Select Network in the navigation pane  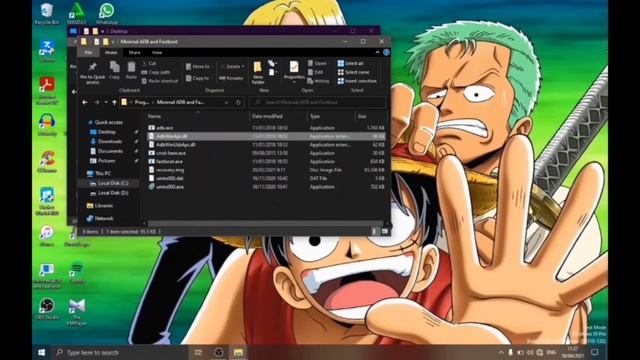click(104, 219)
